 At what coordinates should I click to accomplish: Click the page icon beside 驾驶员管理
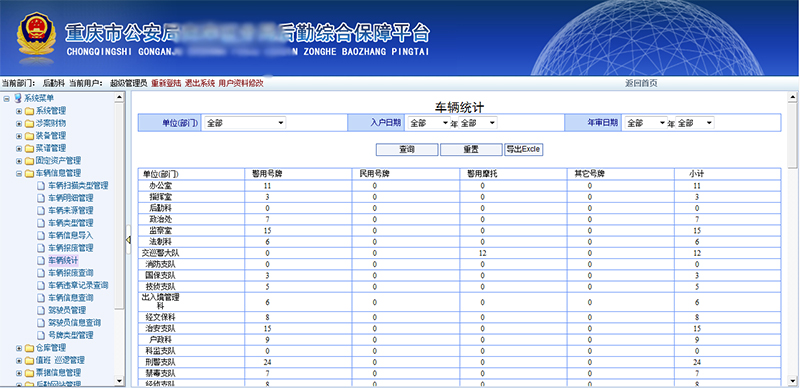[41, 310]
